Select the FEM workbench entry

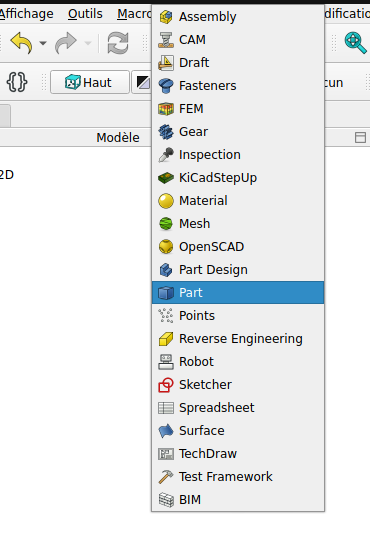click(238, 109)
